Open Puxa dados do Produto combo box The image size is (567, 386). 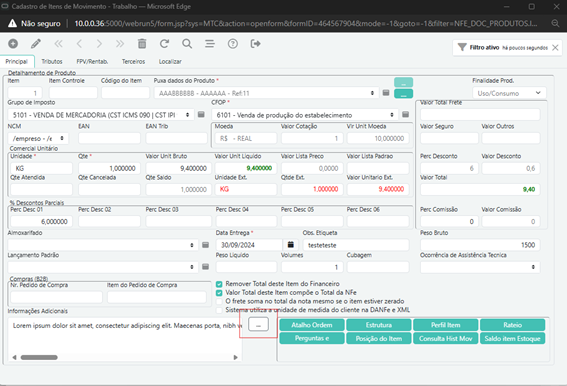point(266,93)
